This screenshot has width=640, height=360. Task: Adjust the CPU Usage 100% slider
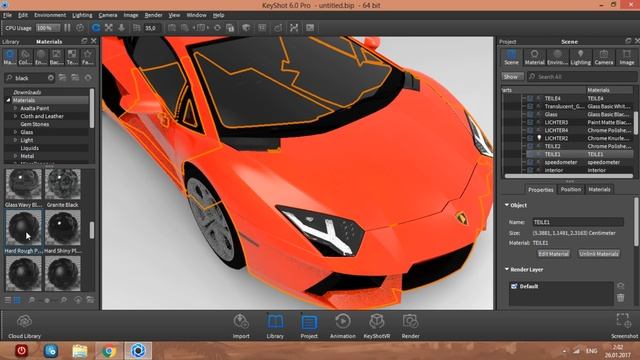coord(48,28)
